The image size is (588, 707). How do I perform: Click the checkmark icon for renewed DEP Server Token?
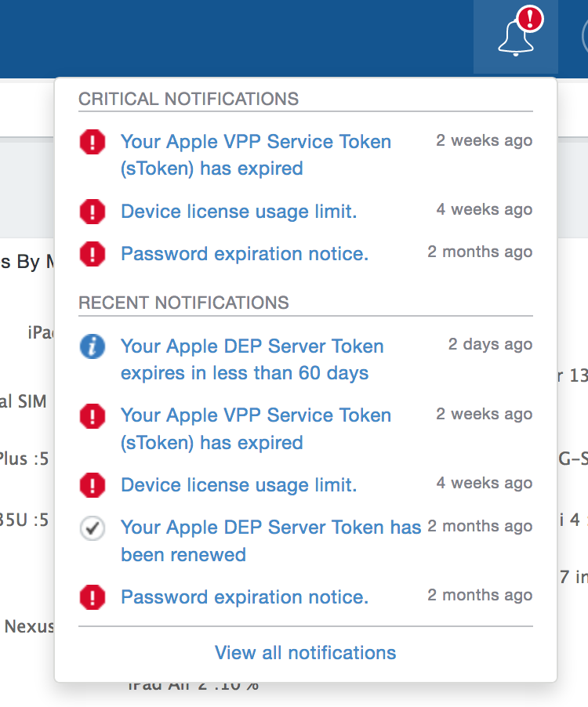click(x=92, y=528)
